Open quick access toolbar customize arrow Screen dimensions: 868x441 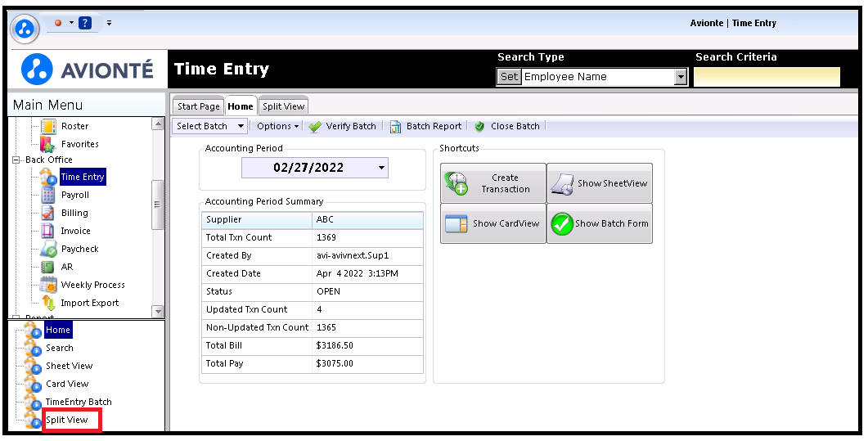109,23
